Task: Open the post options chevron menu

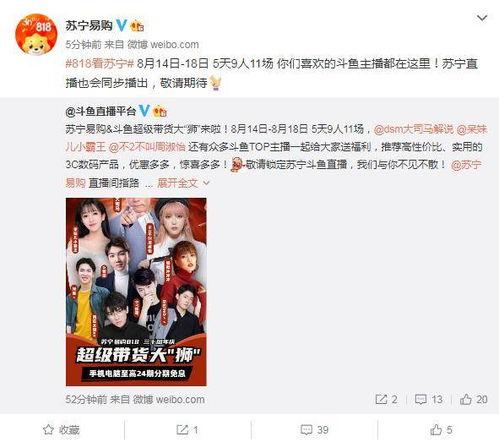Action: [482, 18]
